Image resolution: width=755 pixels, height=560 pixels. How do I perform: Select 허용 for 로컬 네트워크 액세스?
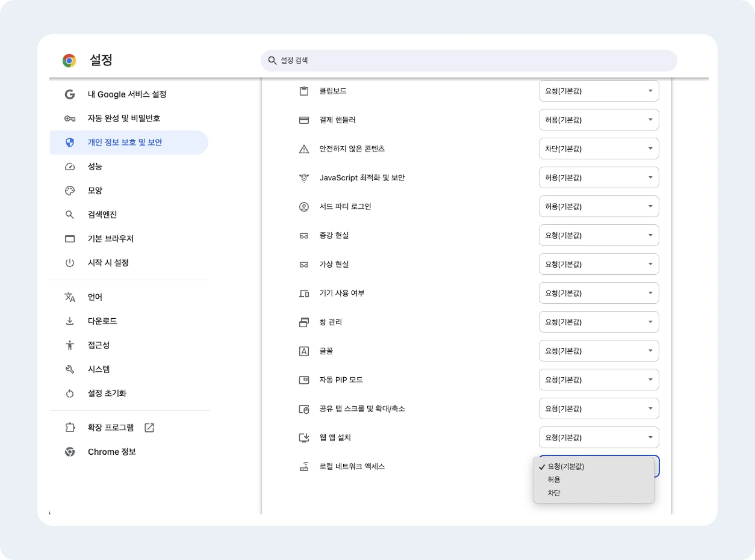coord(554,479)
